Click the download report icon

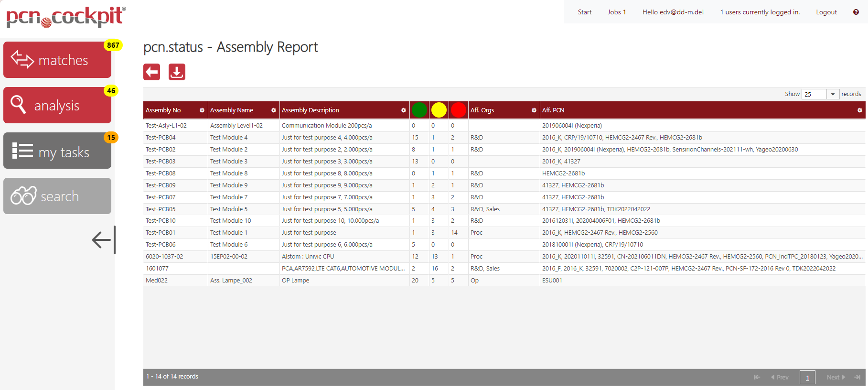tap(177, 72)
